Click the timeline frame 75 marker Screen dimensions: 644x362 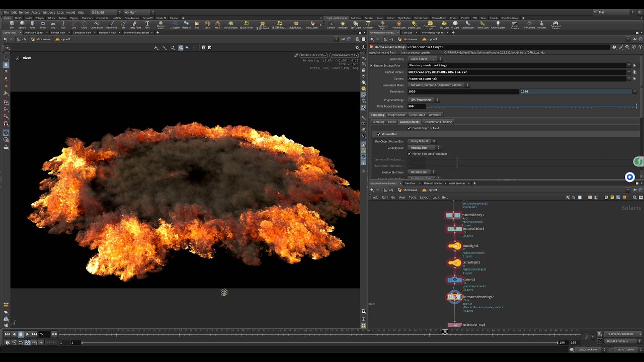click(x=445, y=332)
